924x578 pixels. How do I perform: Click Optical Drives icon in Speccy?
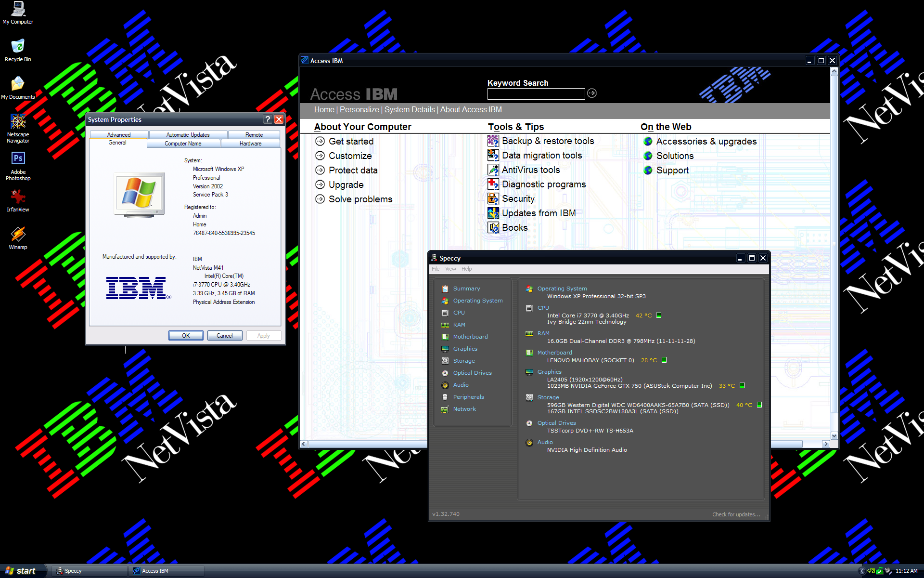pos(445,372)
